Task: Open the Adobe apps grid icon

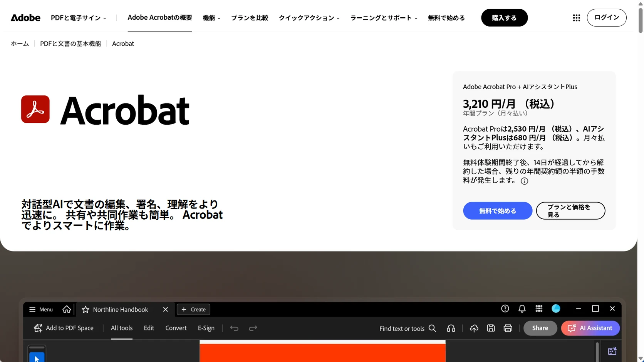Action: (x=576, y=18)
